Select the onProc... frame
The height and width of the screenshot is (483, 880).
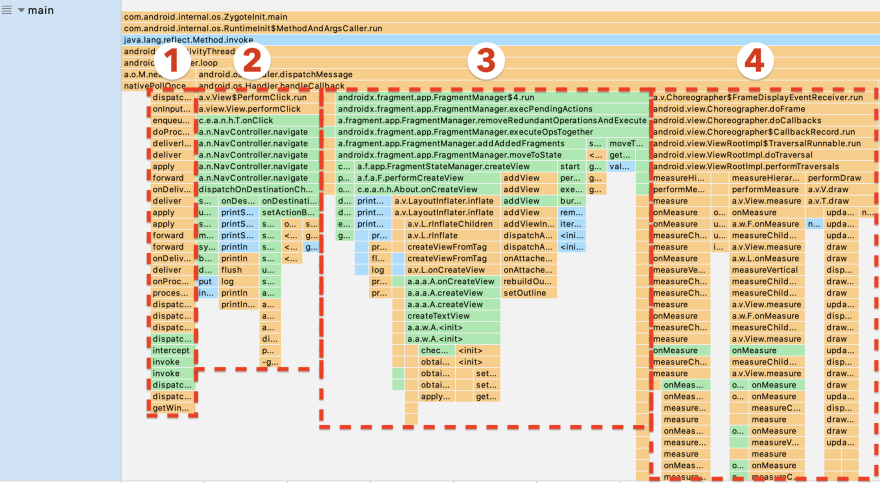173,281
